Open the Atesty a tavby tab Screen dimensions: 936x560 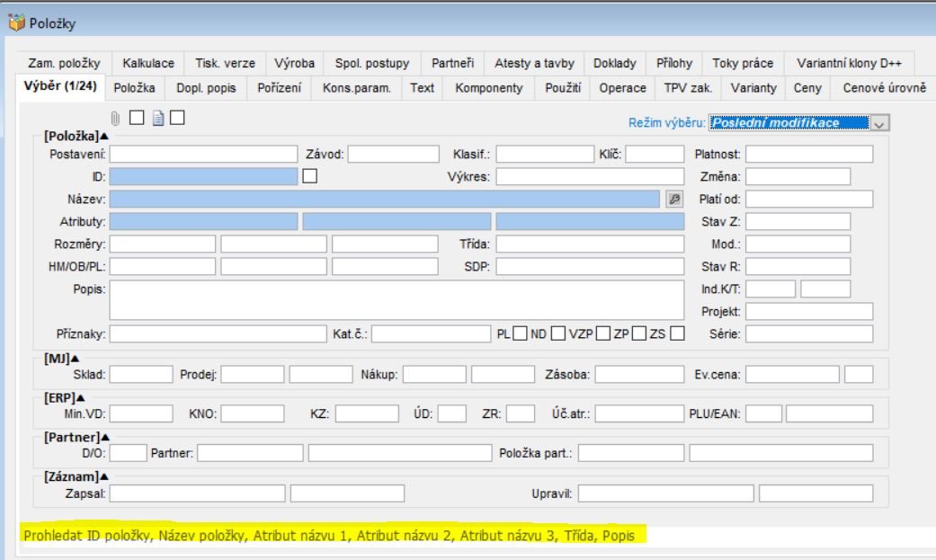534,63
